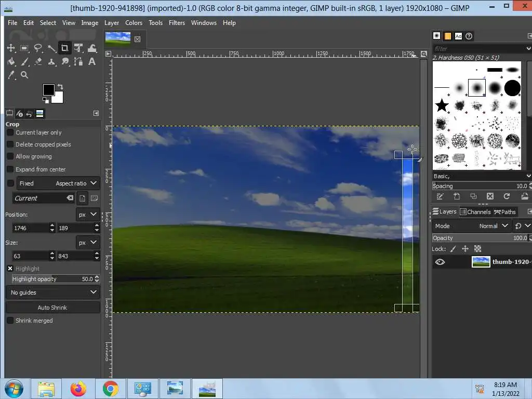Click the Edit this brush icon
The height and width of the screenshot is (399, 532).
coord(440,196)
